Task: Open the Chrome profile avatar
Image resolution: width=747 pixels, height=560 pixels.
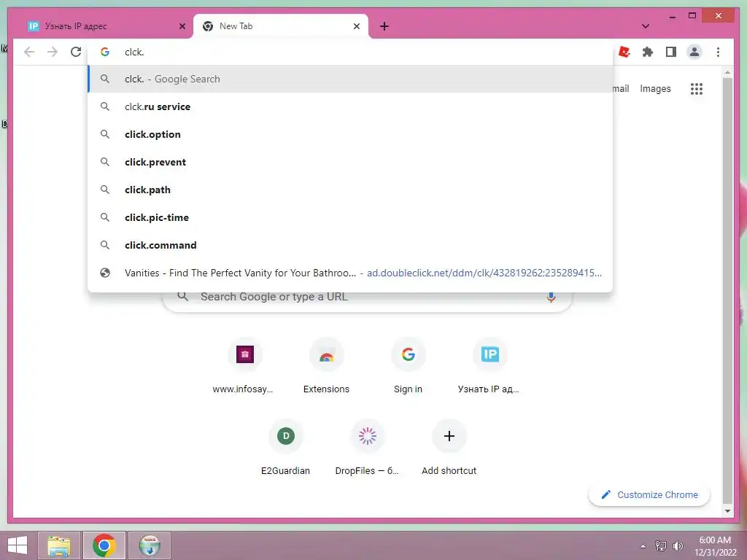Action: 694,52
